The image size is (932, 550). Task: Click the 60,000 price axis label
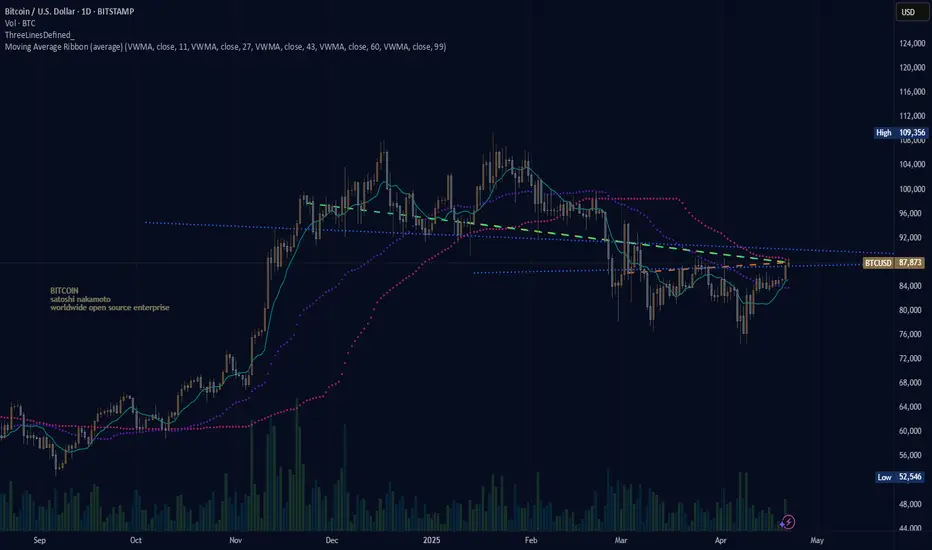pyautogui.click(x=912, y=431)
